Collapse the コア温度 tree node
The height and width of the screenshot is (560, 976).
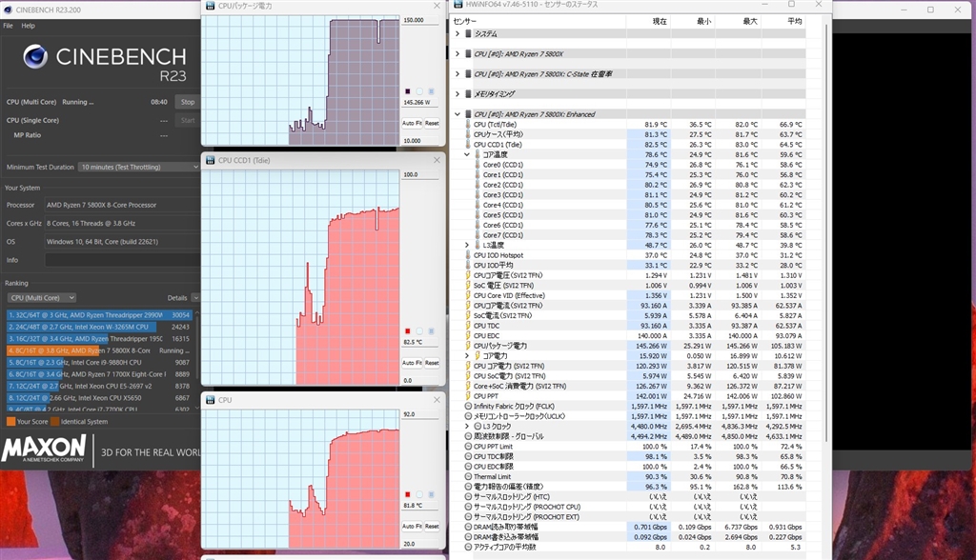467,154
